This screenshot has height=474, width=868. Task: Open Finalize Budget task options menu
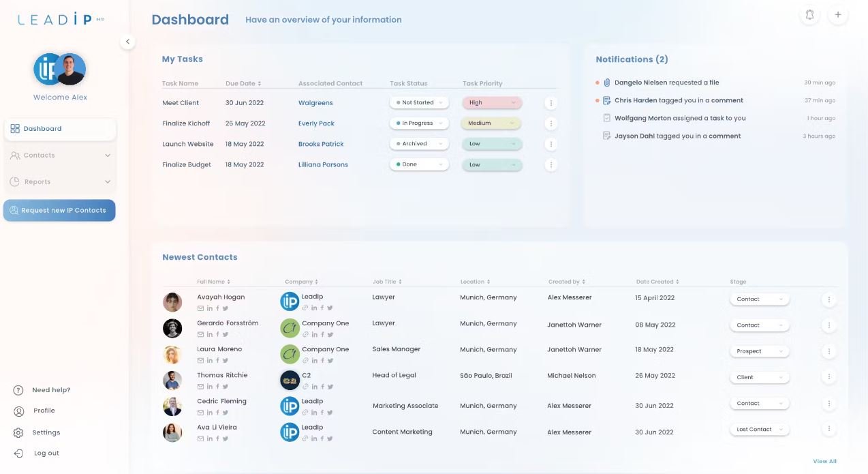click(x=551, y=164)
